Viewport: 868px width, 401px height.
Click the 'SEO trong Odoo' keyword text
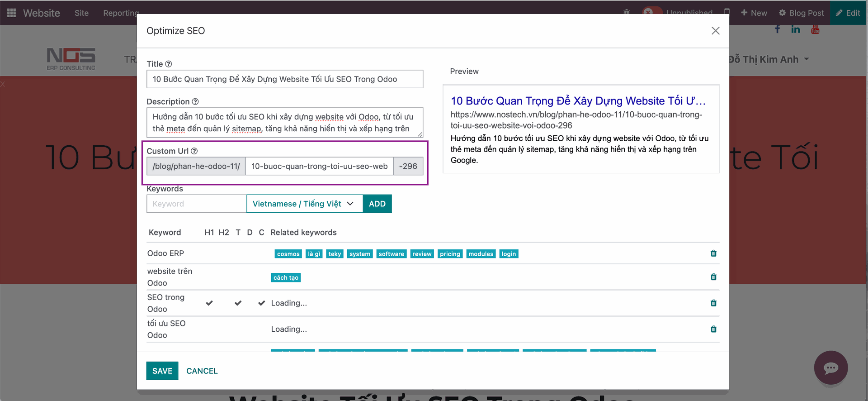pos(166,303)
